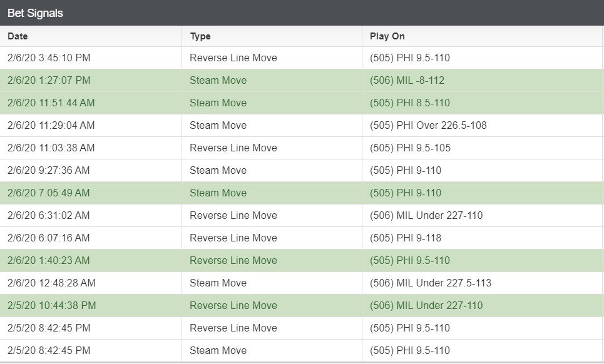Viewport: 604px width, 364px height.
Task: Click Reverse Line Move in the 3:45:10 PM row
Action: [233, 58]
